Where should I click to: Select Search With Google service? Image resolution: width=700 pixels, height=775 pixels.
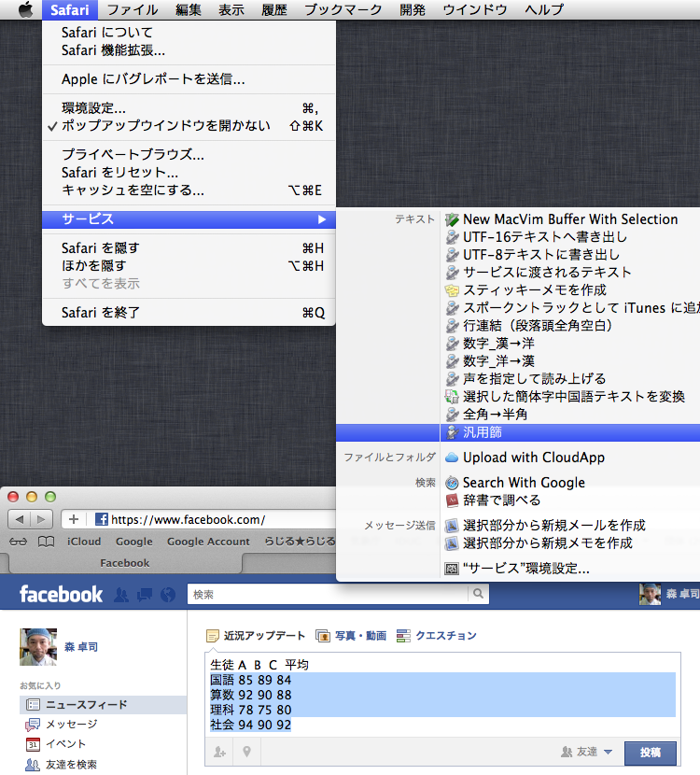click(569, 483)
